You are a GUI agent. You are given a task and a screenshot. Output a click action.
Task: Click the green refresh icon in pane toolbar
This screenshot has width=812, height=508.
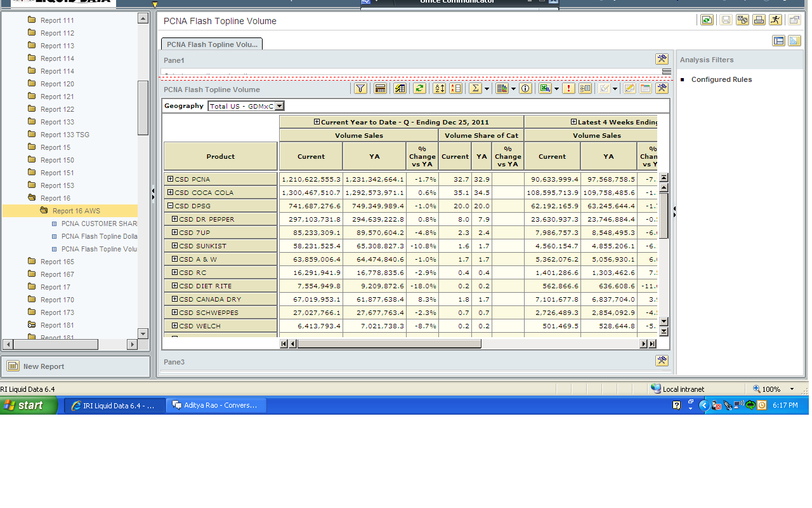[x=419, y=88]
